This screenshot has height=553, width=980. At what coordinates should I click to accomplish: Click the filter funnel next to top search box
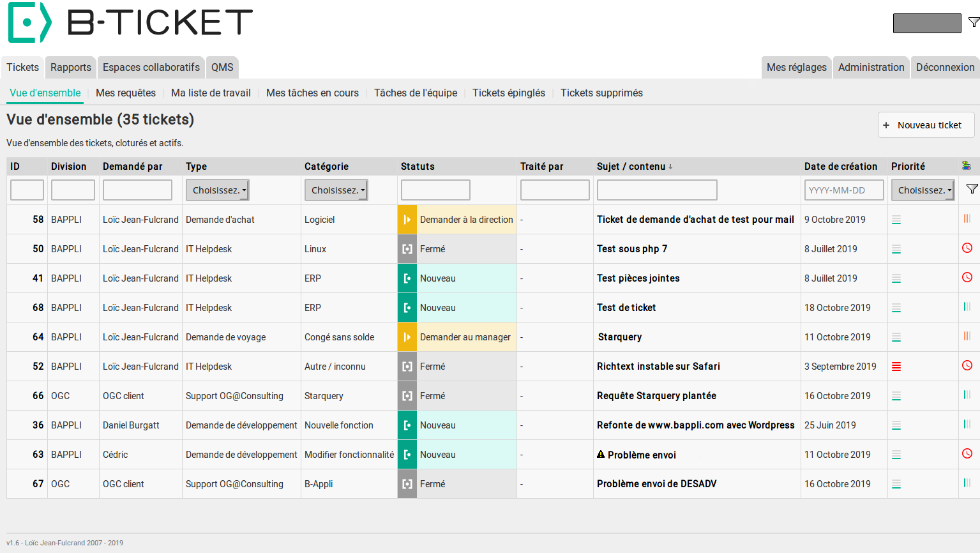pos(974,22)
